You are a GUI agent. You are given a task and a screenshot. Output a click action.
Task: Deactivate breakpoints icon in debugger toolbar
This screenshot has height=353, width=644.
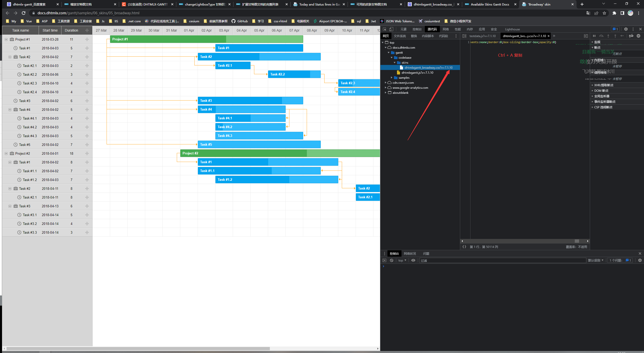pyautogui.click(x=631, y=36)
